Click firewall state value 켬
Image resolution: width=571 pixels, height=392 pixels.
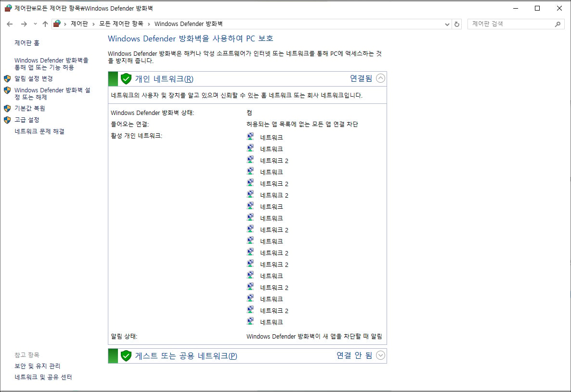pos(249,113)
